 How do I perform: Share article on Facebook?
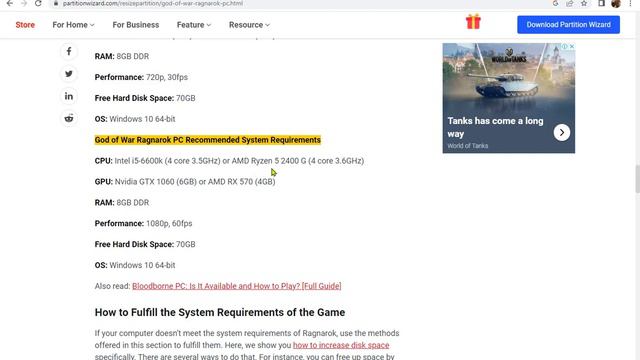click(x=69, y=51)
